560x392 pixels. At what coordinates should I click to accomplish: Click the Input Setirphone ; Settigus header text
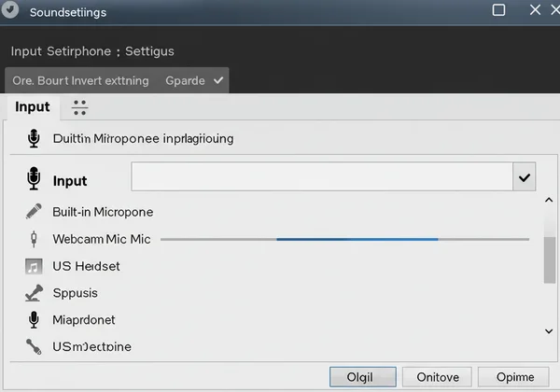[x=92, y=51]
